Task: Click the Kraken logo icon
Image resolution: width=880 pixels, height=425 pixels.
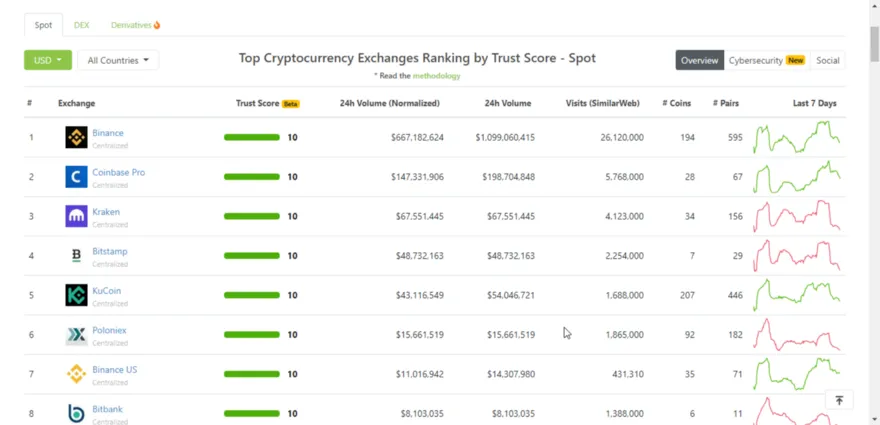Action: click(x=76, y=216)
